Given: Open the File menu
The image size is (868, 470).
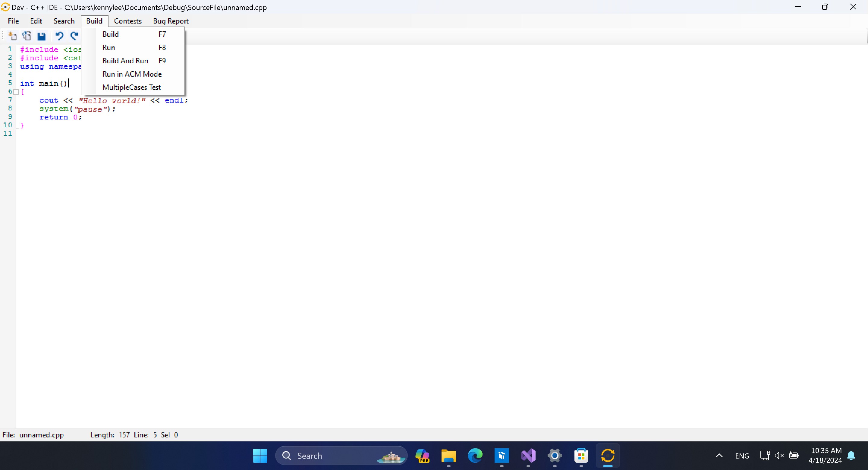Looking at the screenshot, I should 13,21.
